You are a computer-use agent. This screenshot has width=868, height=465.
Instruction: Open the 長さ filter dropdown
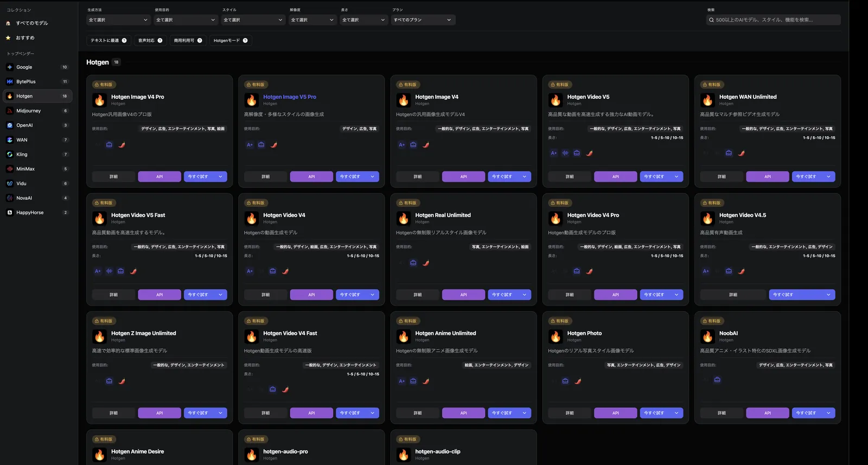pos(363,20)
